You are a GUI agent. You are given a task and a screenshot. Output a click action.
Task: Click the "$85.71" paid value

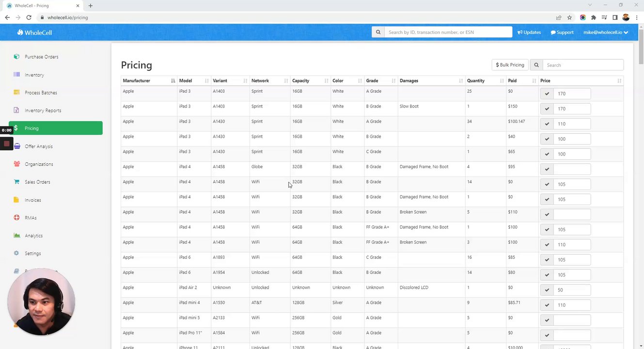[515, 302]
